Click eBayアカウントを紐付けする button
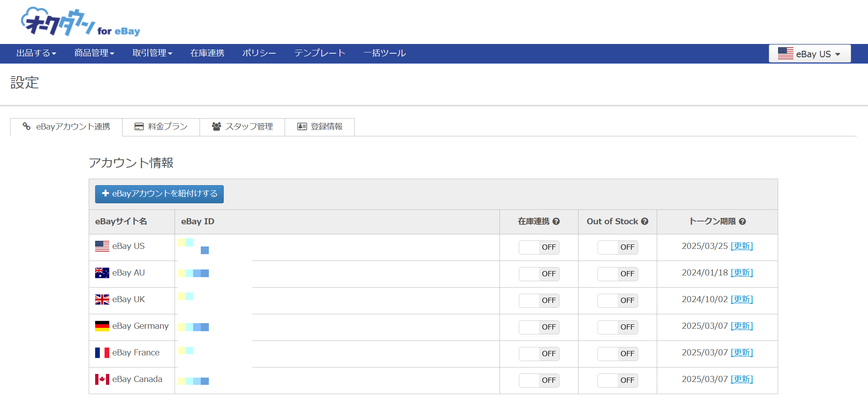The width and height of the screenshot is (868, 405). pos(159,194)
